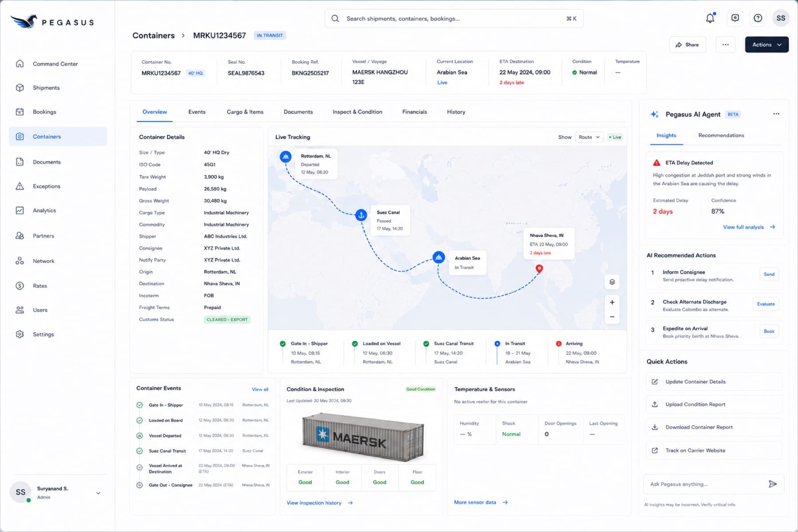
Task: Zoom in on the live tracking map
Action: click(x=612, y=302)
